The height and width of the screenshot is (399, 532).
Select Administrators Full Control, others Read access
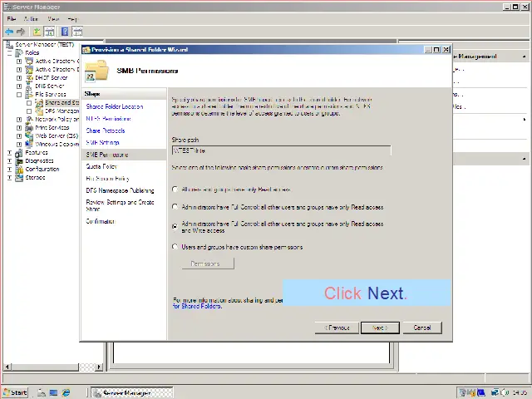(175, 207)
